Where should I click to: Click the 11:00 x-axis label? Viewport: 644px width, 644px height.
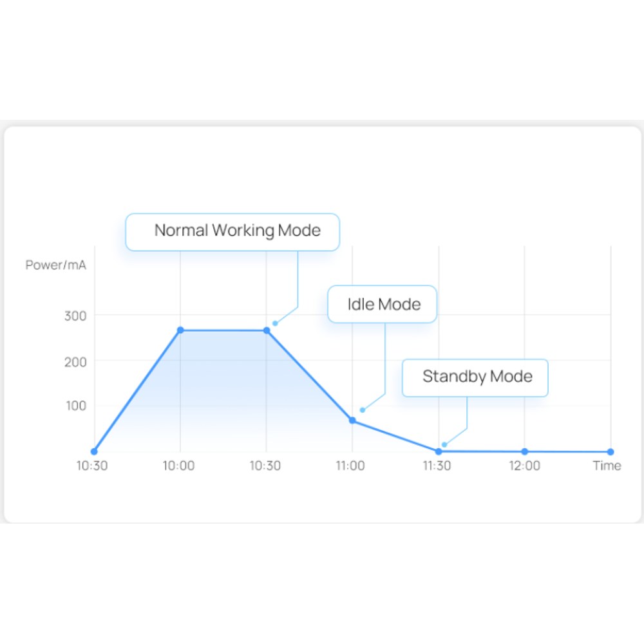[350, 466]
